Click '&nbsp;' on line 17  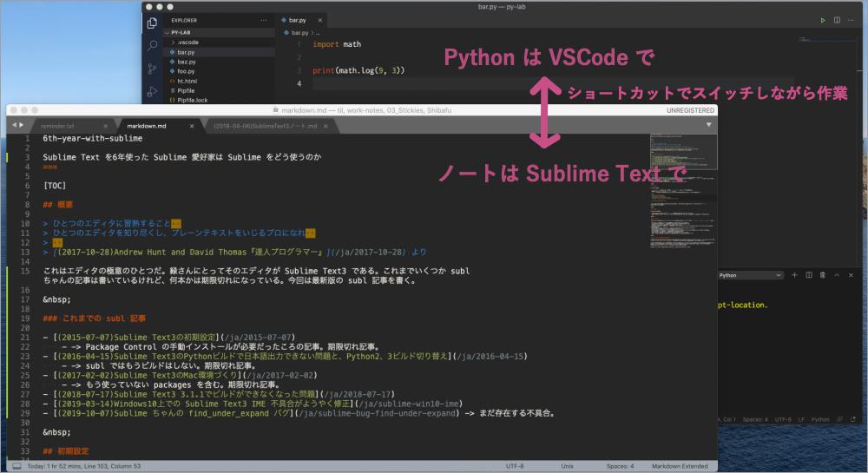click(56, 299)
